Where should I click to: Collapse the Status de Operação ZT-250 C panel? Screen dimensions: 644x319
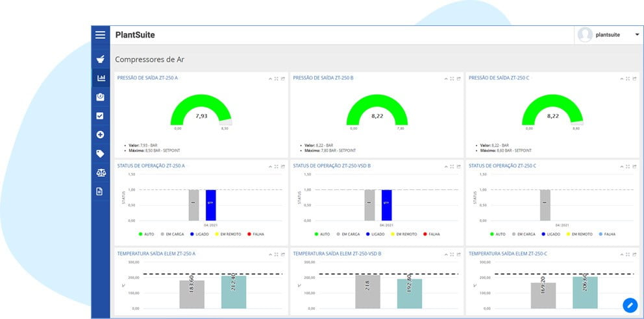(621, 167)
